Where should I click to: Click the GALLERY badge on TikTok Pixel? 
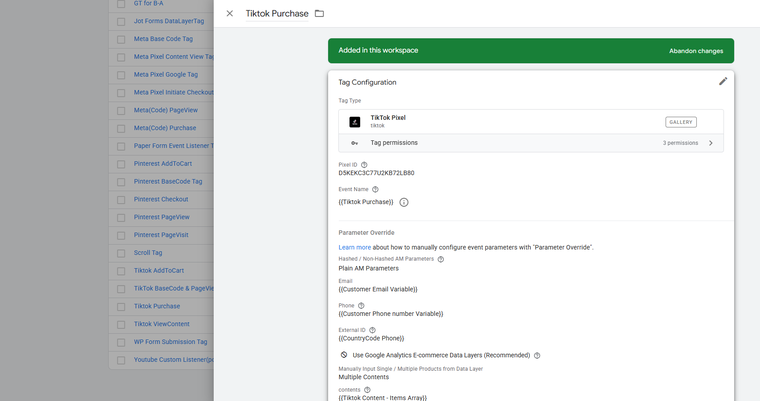681,122
